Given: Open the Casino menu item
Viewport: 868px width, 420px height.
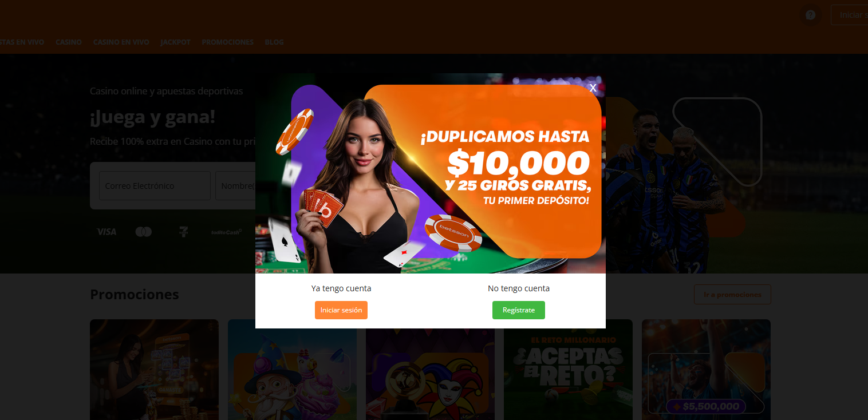Looking at the screenshot, I should click(69, 42).
